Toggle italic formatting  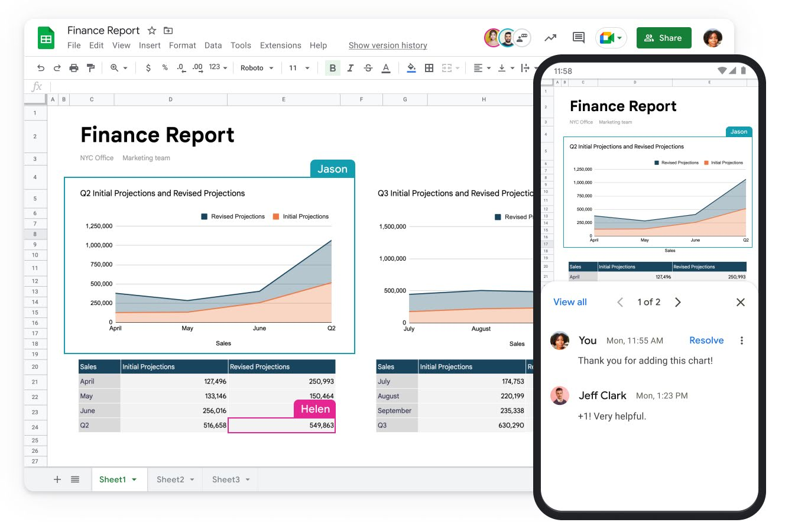[x=350, y=67]
